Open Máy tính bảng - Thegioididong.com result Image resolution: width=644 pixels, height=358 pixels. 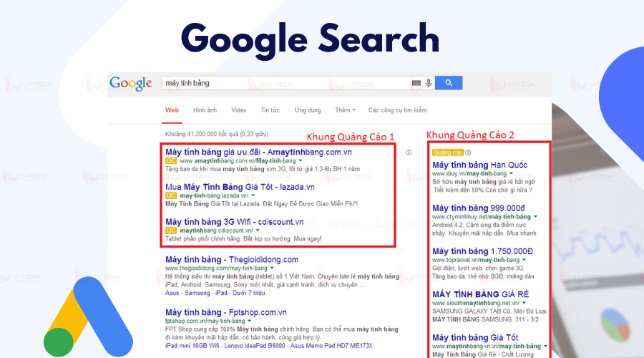pyautogui.click(x=232, y=259)
